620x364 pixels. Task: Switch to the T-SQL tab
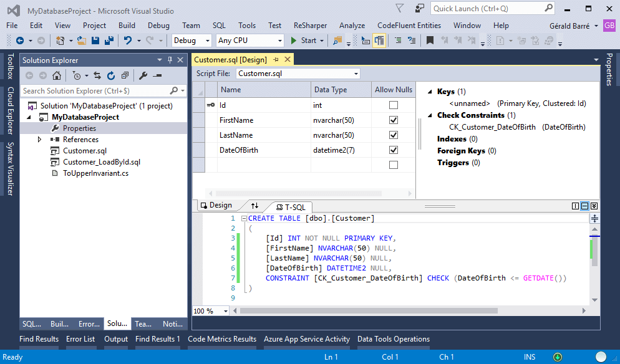pyautogui.click(x=291, y=206)
